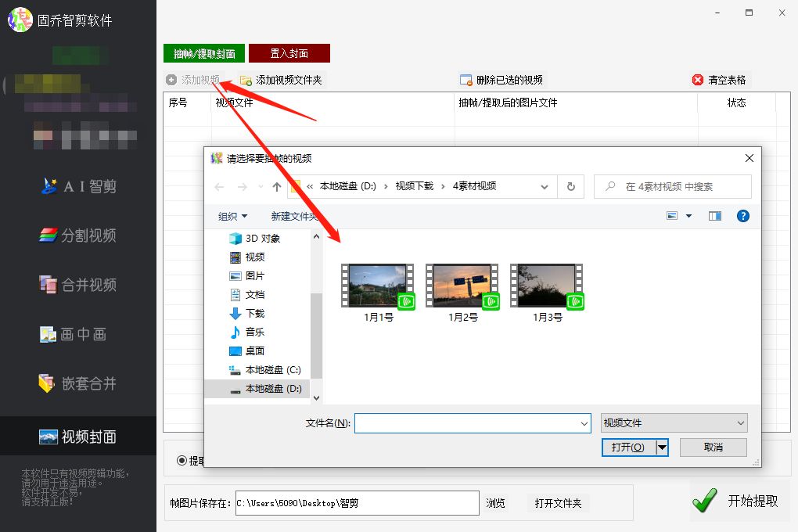
Task: Open the AI智剪 sidebar module
Action: click(79, 186)
